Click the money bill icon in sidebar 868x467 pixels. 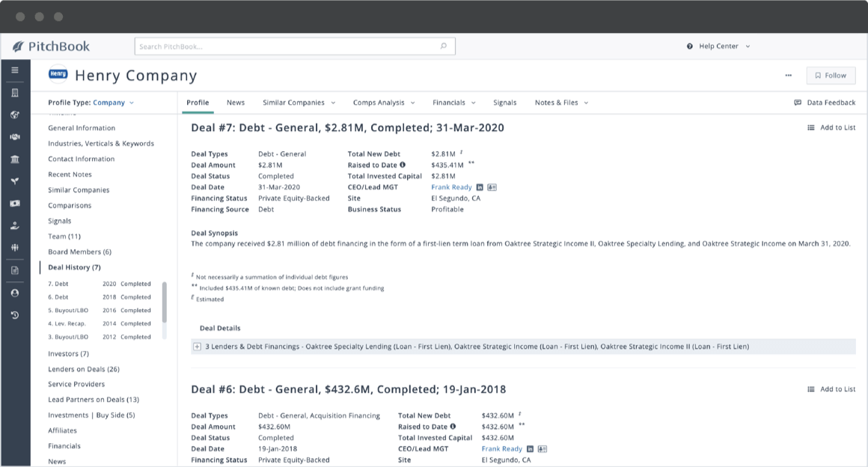(x=15, y=204)
